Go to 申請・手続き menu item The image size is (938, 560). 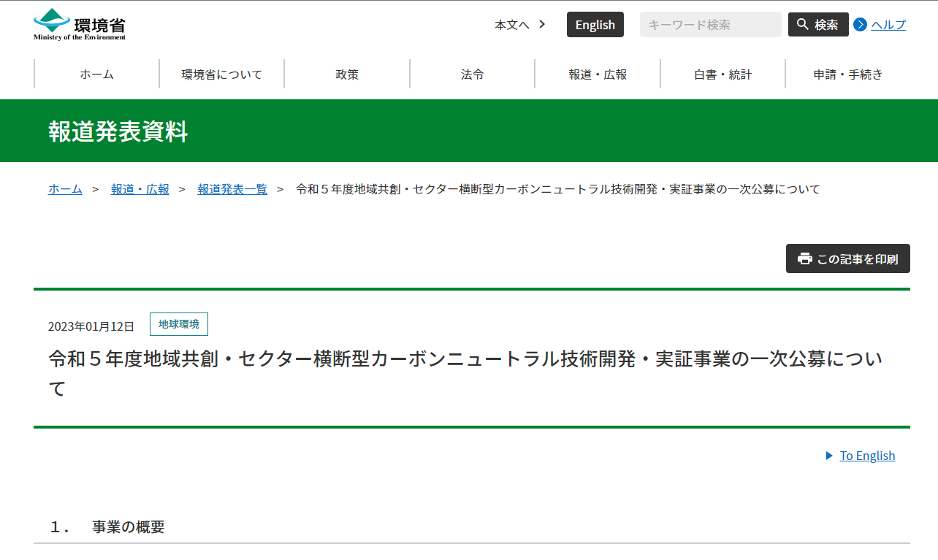[847, 74]
